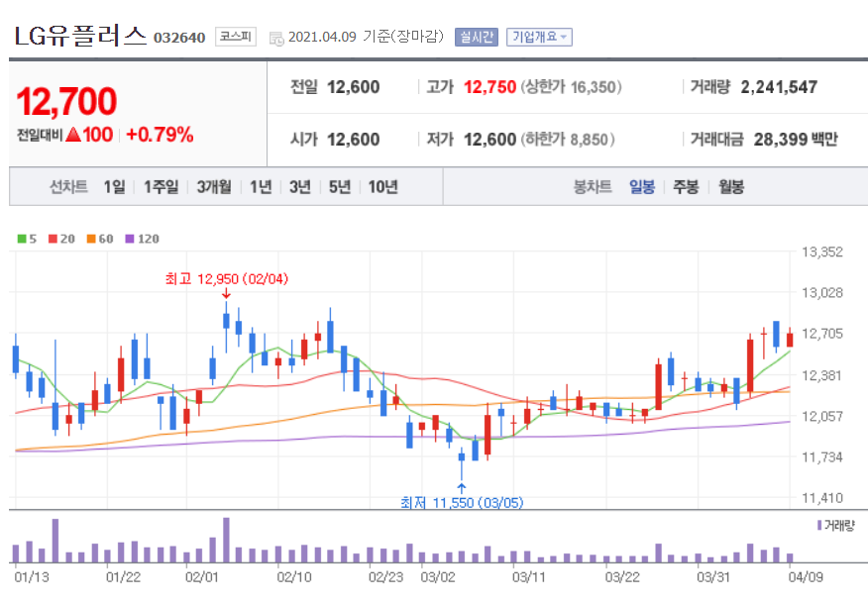Click the 03/22 date axis label
This screenshot has width=868, height=604.
(622, 577)
